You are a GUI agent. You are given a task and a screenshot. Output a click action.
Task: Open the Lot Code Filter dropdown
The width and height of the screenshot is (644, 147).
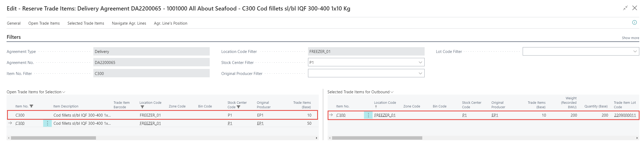tap(635, 51)
